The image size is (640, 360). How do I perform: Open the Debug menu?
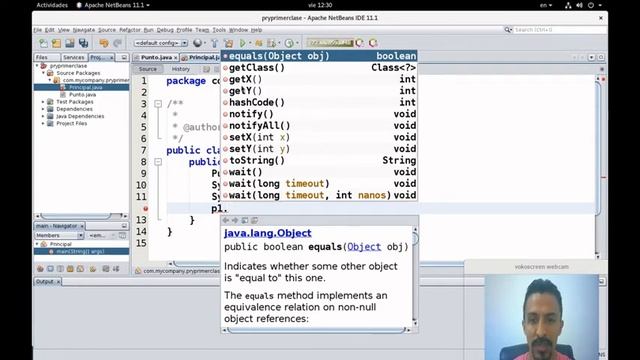click(x=165, y=30)
